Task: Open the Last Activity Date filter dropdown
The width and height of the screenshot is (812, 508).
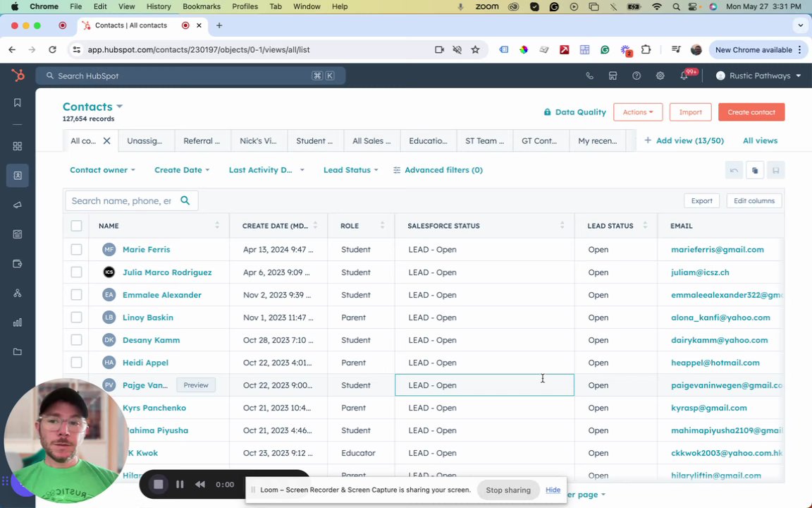Action: (x=266, y=170)
